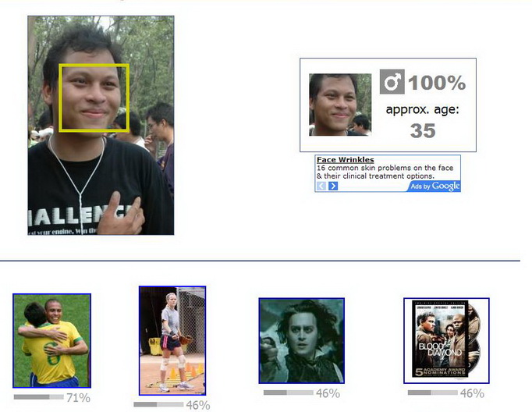532x412 pixels.
Task: Click the estimated age number 35
Action: coord(423,130)
